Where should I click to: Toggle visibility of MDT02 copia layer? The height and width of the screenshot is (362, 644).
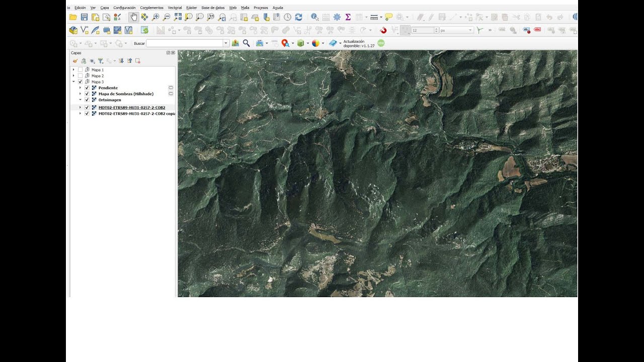click(x=87, y=114)
